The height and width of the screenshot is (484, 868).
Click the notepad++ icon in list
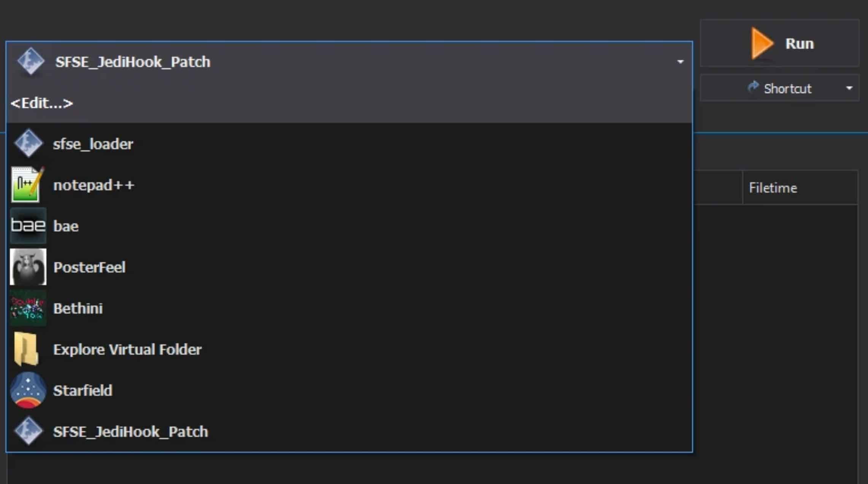click(27, 185)
